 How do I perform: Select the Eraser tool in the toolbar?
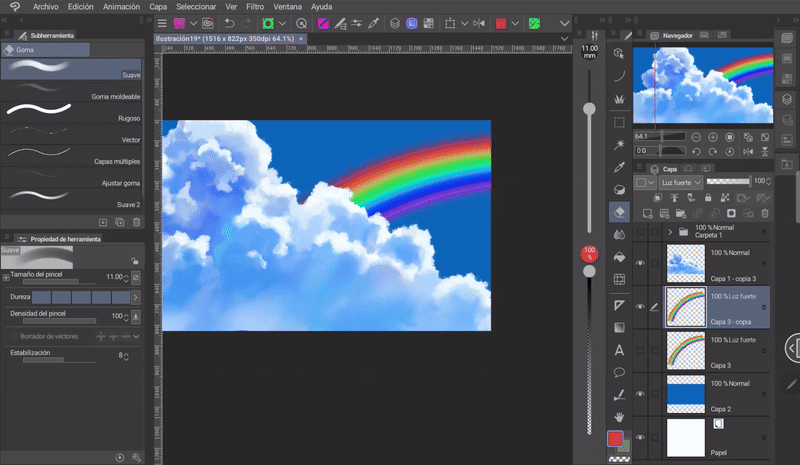619,212
